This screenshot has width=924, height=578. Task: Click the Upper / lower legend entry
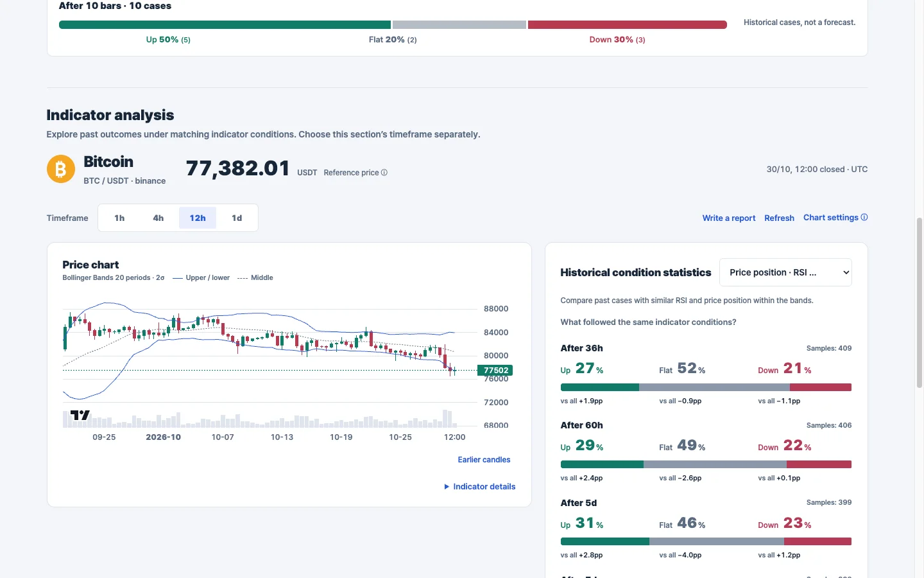(x=201, y=278)
